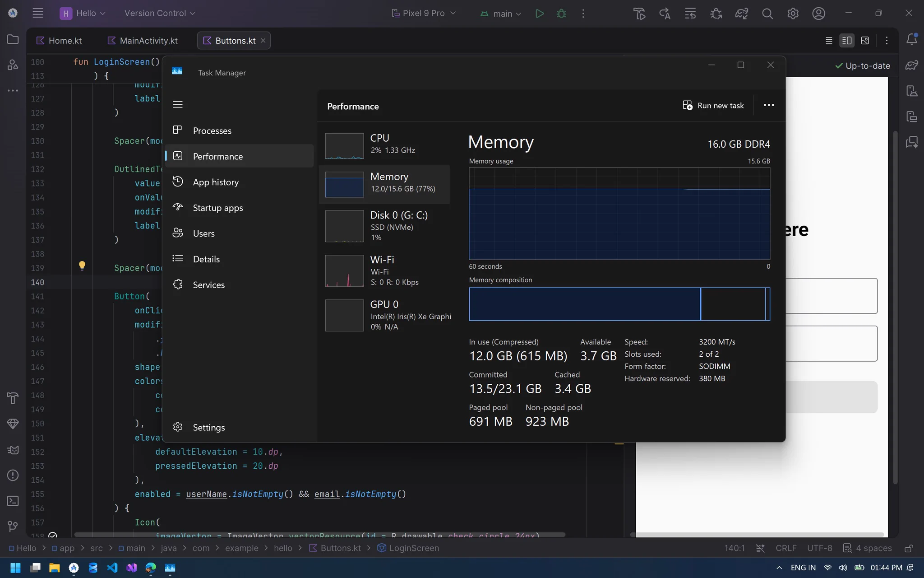This screenshot has height=578, width=924.
Task: Open Logcat cat icon in left sidebar
Action: pos(13,450)
